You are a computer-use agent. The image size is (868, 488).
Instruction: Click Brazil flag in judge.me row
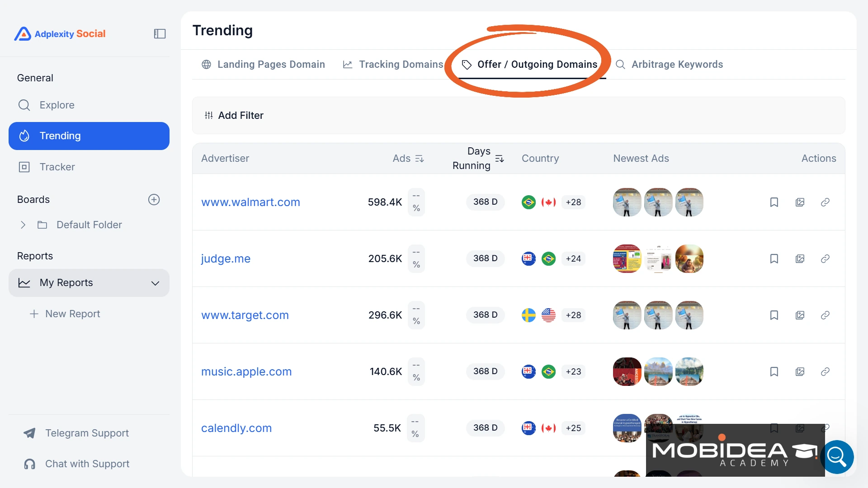548,258
